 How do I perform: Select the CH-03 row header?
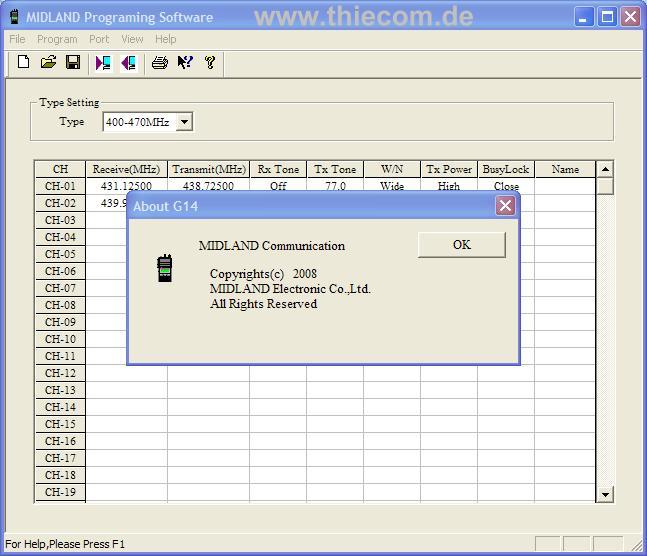[60, 220]
